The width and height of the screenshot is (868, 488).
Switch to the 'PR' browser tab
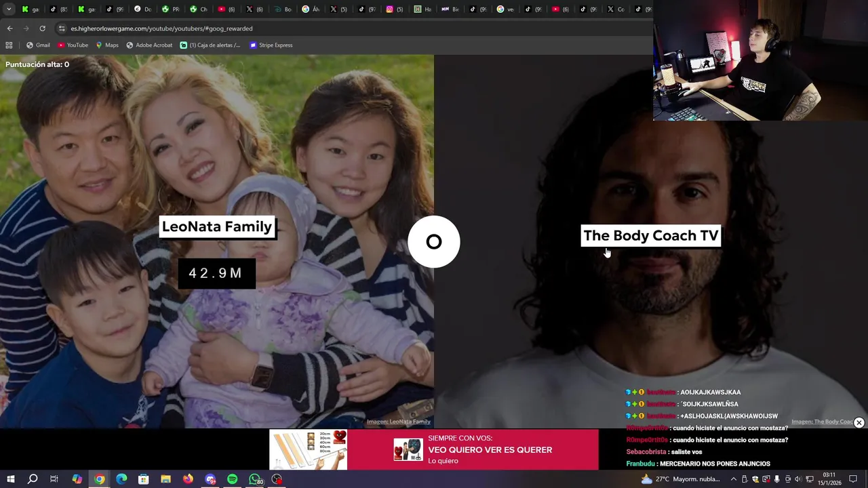pos(171,9)
